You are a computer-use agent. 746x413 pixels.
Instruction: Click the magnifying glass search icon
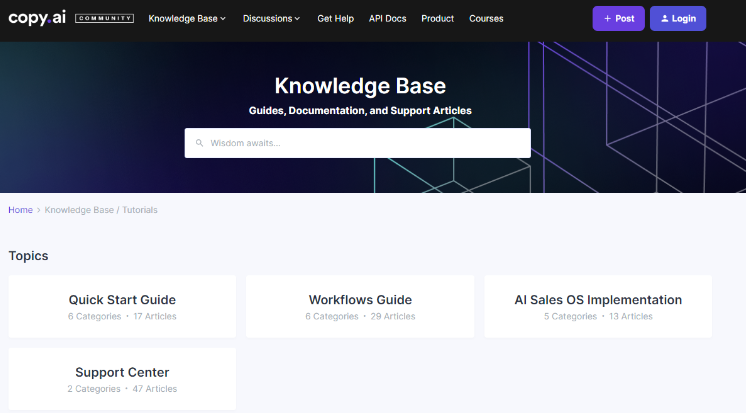(199, 143)
